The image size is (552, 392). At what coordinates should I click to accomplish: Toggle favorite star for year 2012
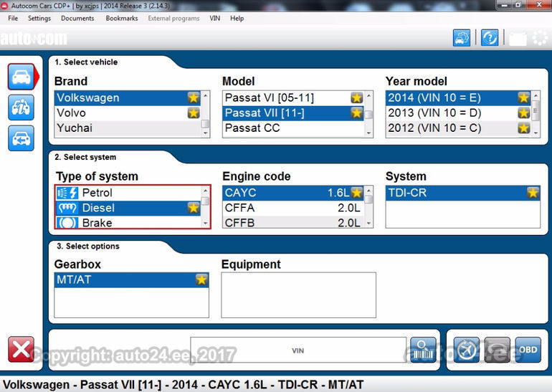click(523, 128)
